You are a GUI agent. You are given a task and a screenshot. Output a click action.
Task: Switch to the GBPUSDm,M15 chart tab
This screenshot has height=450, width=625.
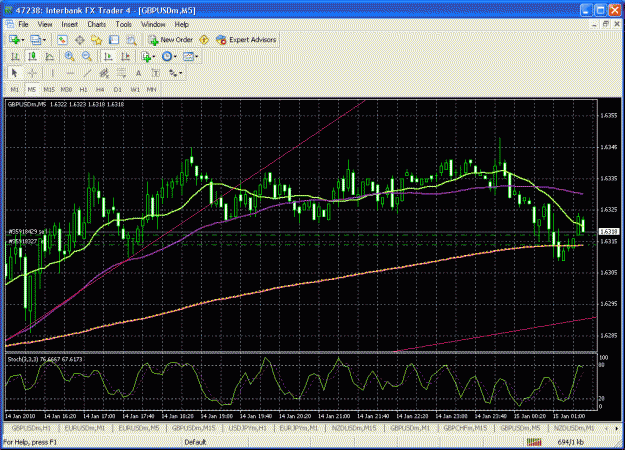193,428
